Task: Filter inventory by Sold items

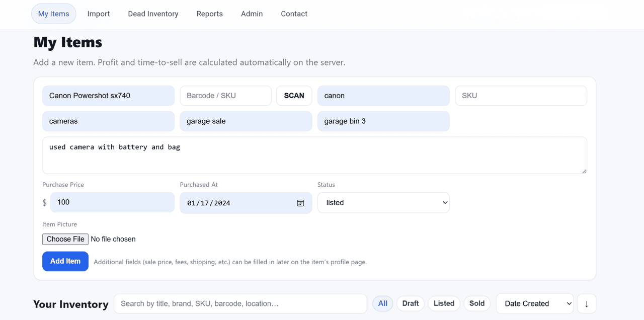Action: (x=476, y=303)
